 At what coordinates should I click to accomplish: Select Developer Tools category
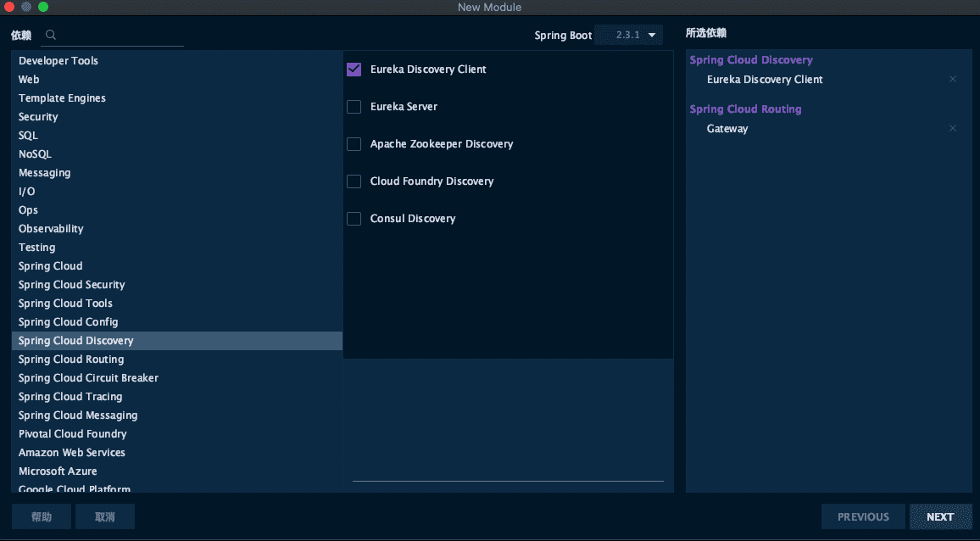177,61
